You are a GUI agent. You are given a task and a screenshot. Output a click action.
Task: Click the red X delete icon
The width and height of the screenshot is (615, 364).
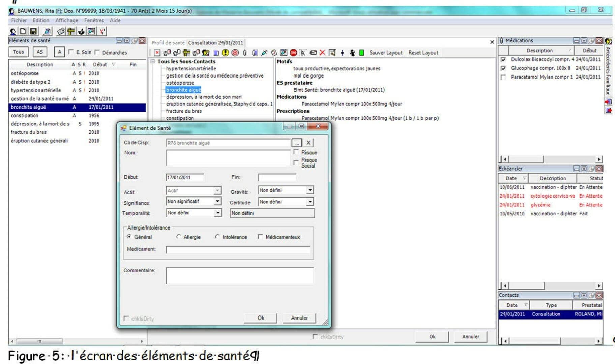tap(322, 53)
